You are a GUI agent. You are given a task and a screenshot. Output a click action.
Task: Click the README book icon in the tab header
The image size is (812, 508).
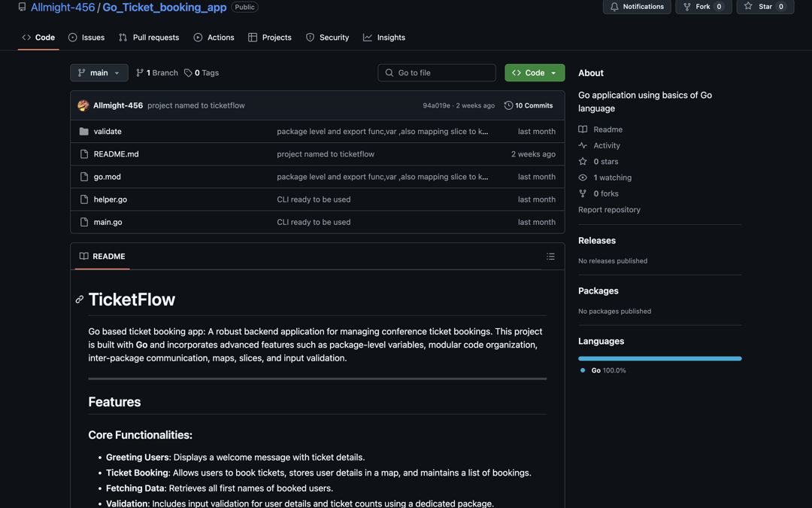pos(84,256)
